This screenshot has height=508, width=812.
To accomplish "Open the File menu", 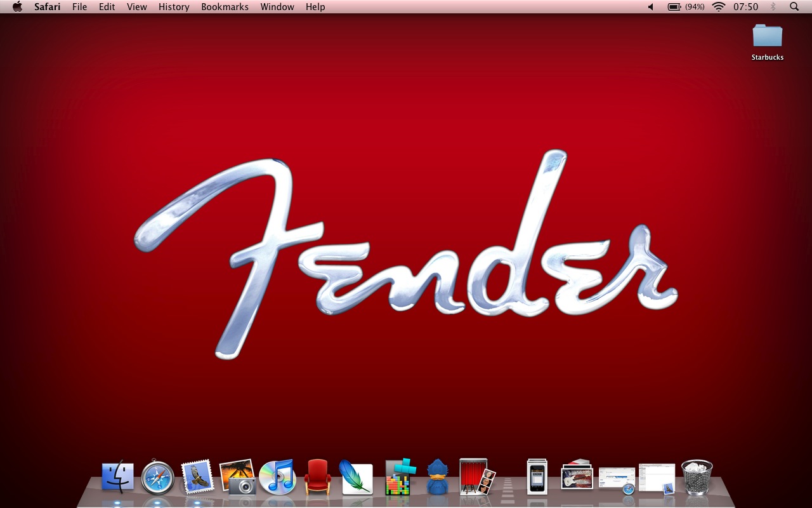I will point(80,7).
